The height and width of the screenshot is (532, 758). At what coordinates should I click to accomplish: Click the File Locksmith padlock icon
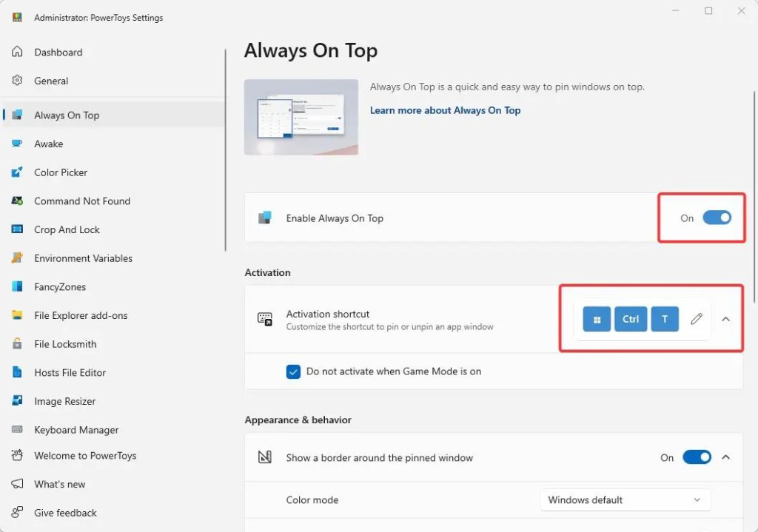(17, 343)
